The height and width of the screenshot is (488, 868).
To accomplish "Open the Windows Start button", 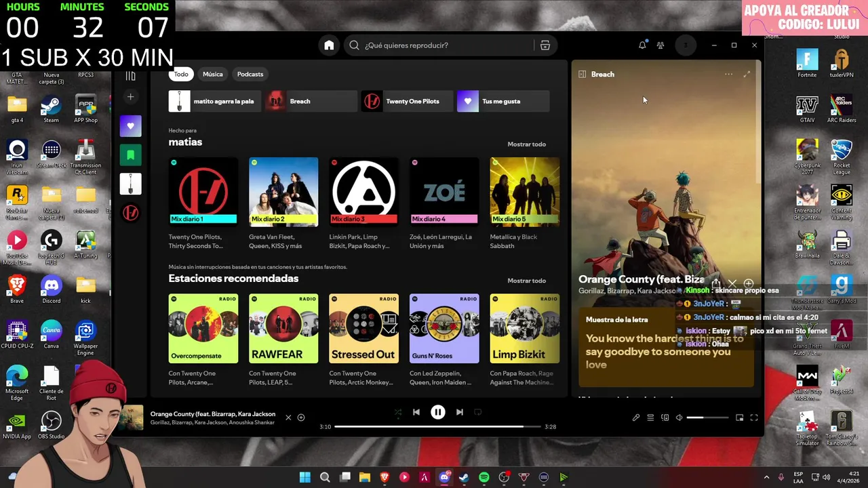I will tap(305, 477).
